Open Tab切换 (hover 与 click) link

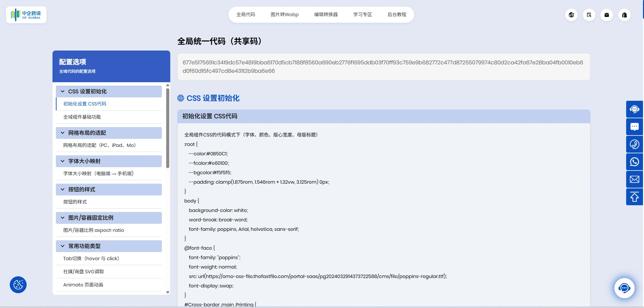91,258
